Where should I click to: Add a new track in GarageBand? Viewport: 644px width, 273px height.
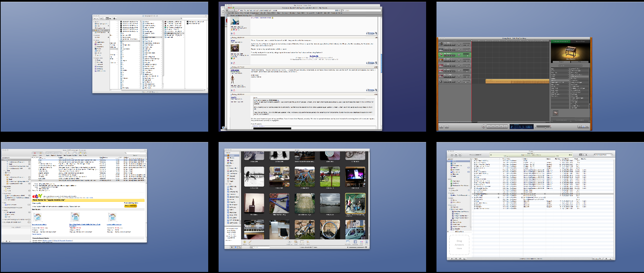pos(441,126)
